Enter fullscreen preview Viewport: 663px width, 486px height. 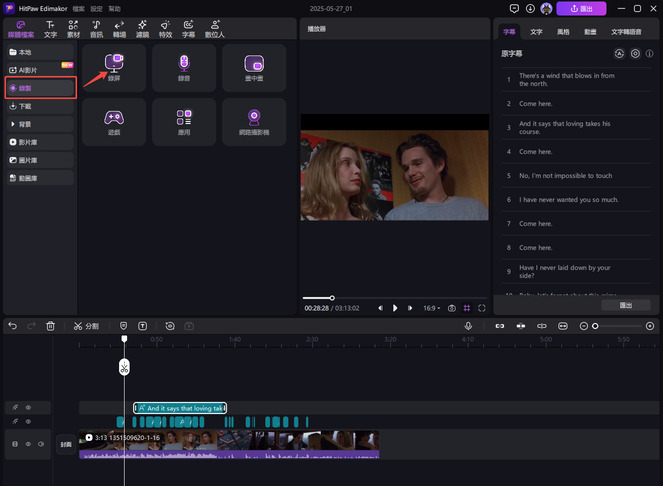click(482, 308)
